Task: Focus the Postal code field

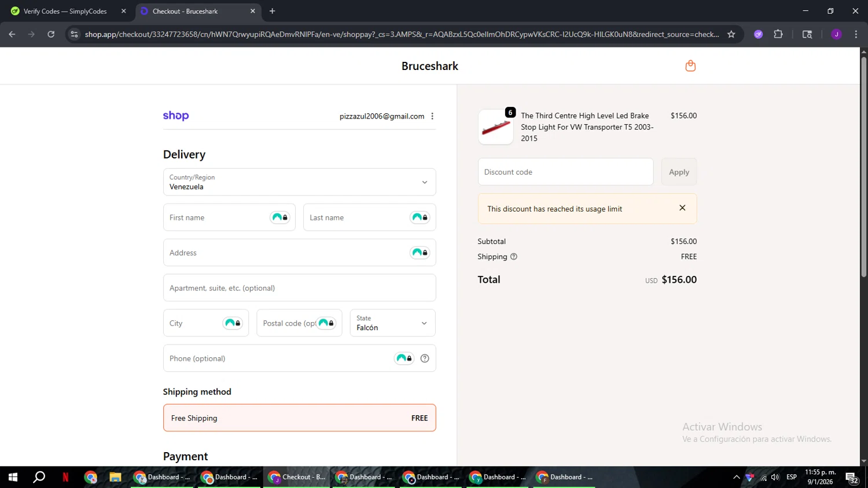Action: click(299, 323)
